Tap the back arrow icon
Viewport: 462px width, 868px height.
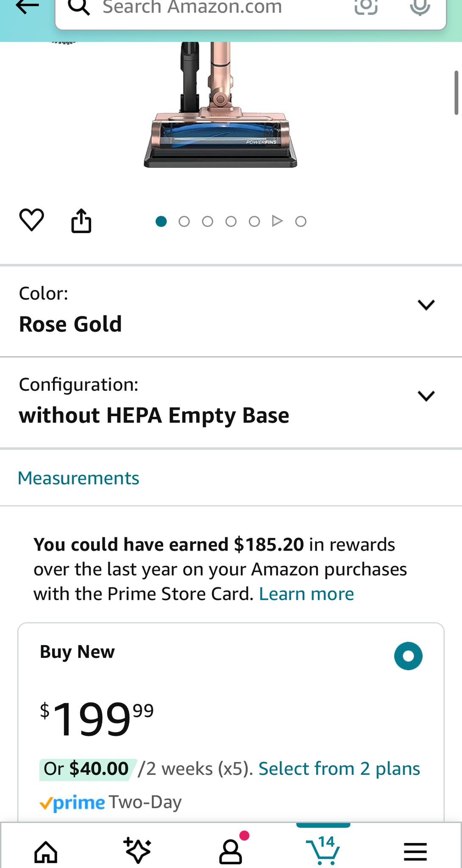click(x=27, y=6)
